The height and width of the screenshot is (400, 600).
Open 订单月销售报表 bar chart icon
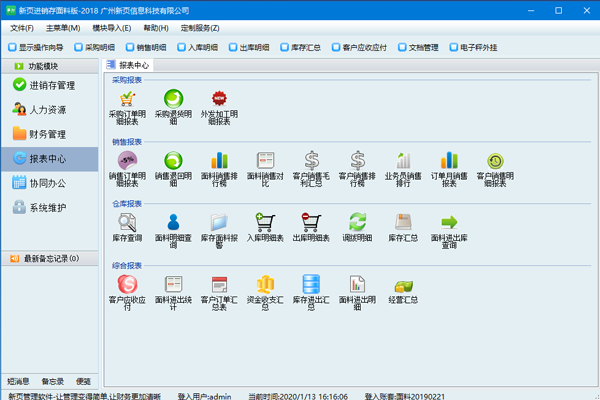pyautogui.click(x=449, y=161)
